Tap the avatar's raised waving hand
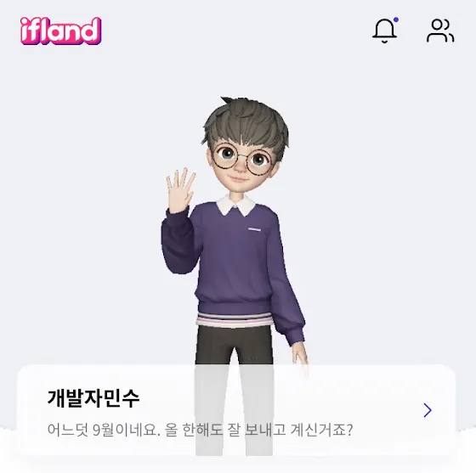The height and width of the screenshot is (473, 476). point(179,189)
